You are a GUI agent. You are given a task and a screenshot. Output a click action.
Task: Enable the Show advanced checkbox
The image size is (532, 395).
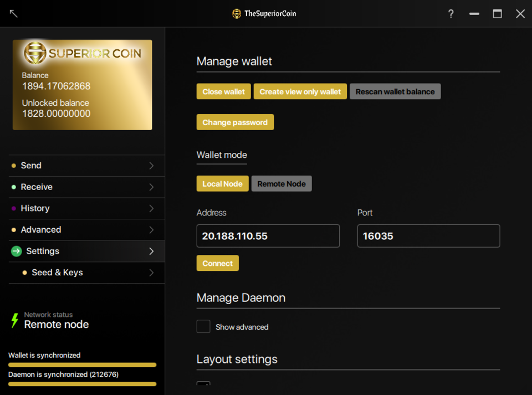(x=203, y=326)
